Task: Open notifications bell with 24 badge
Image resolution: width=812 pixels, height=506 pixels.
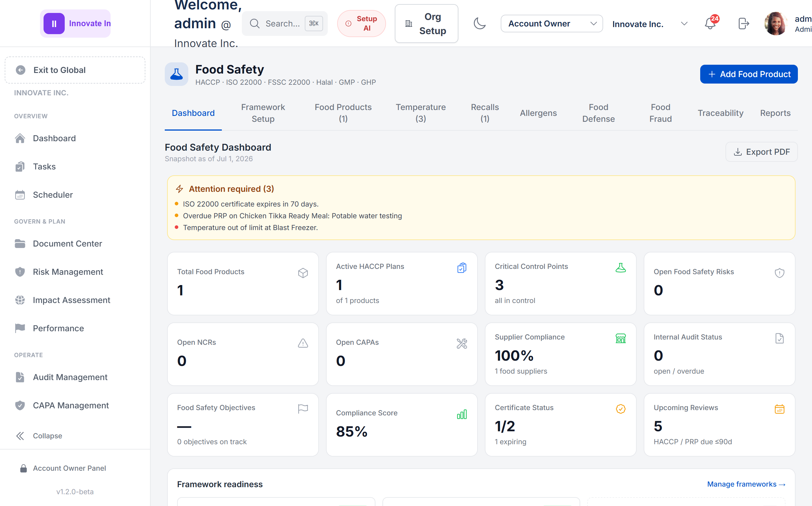Action: coord(710,24)
